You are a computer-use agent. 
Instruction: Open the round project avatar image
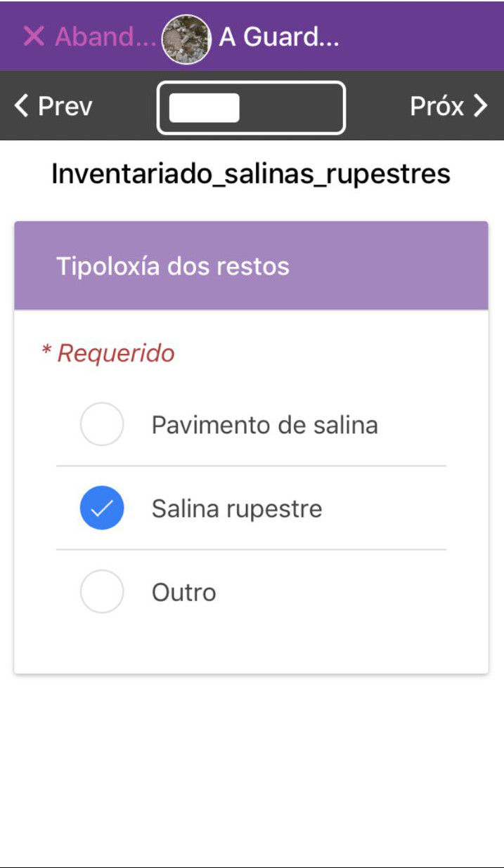click(186, 39)
